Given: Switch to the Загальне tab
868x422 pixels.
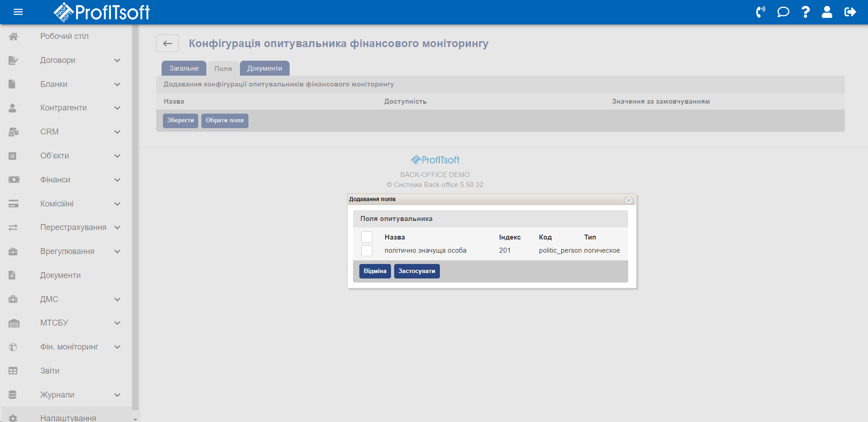Looking at the screenshot, I should tap(184, 68).
